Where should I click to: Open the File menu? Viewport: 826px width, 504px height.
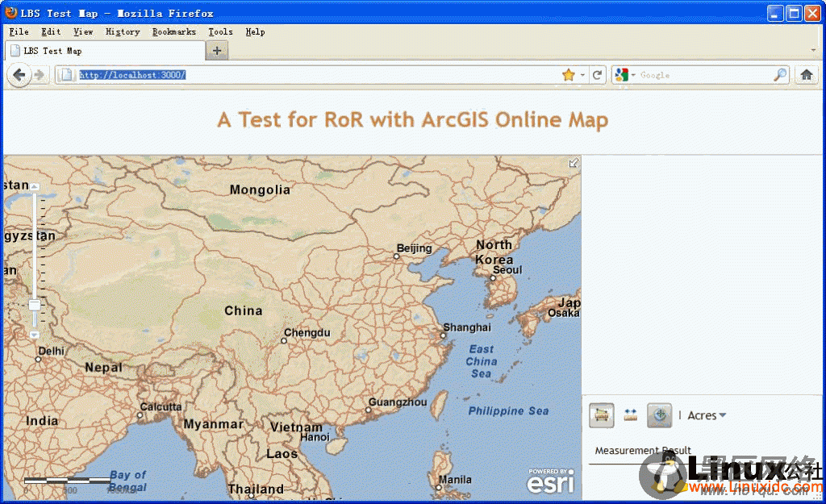click(19, 32)
